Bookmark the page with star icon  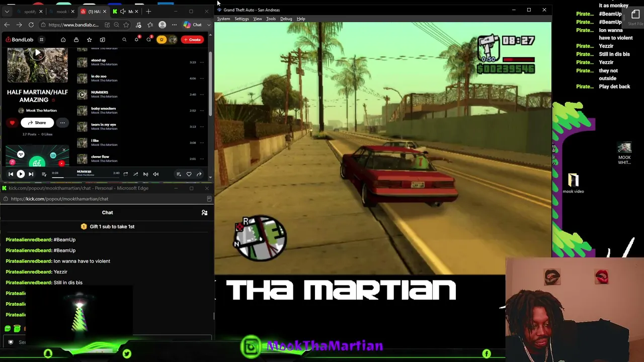pyautogui.click(x=126, y=25)
